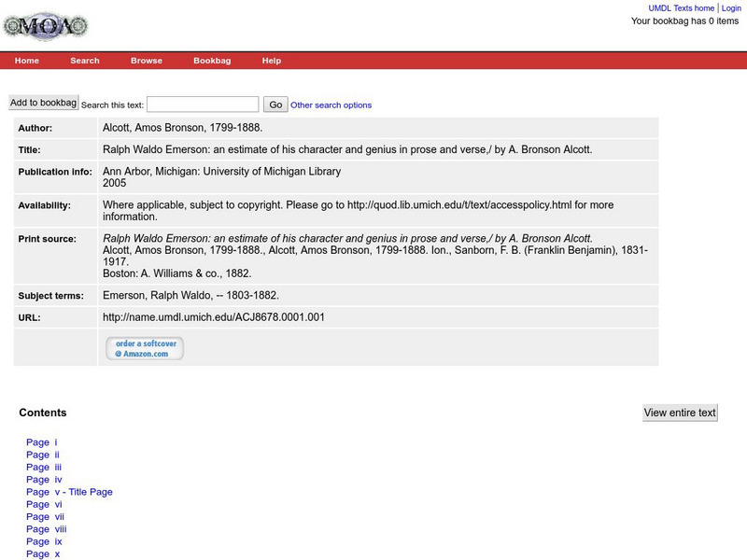
Task: Click the Contents heading
Action: (43, 413)
